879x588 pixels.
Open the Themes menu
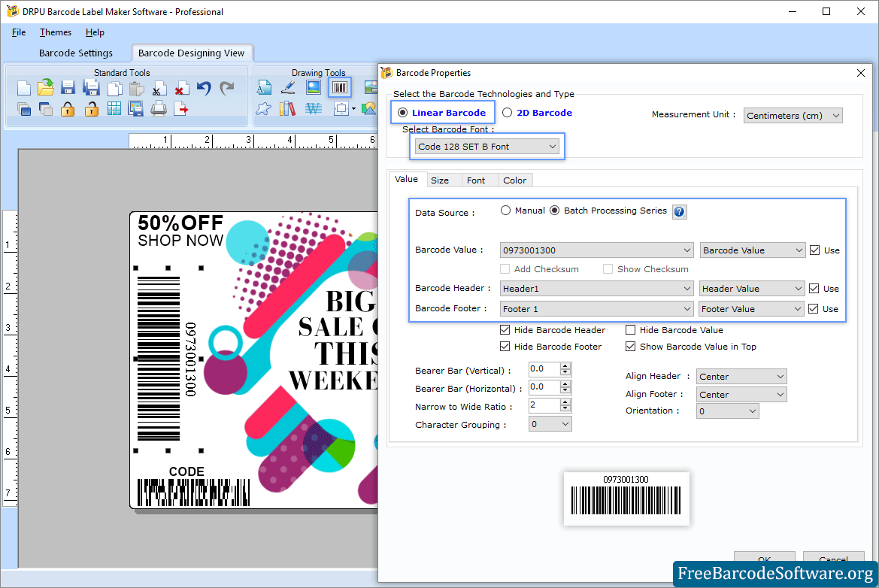(x=56, y=32)
